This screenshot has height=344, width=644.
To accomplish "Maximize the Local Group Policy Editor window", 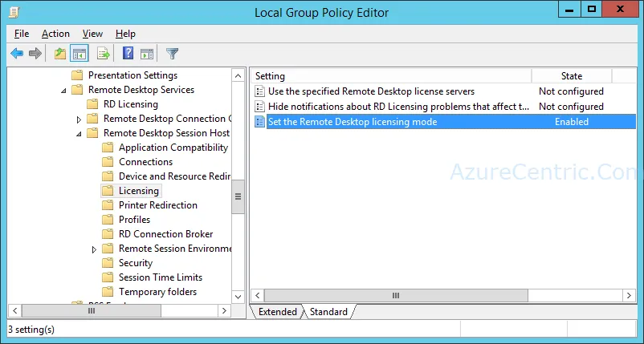I will click(x=592, y=10).
